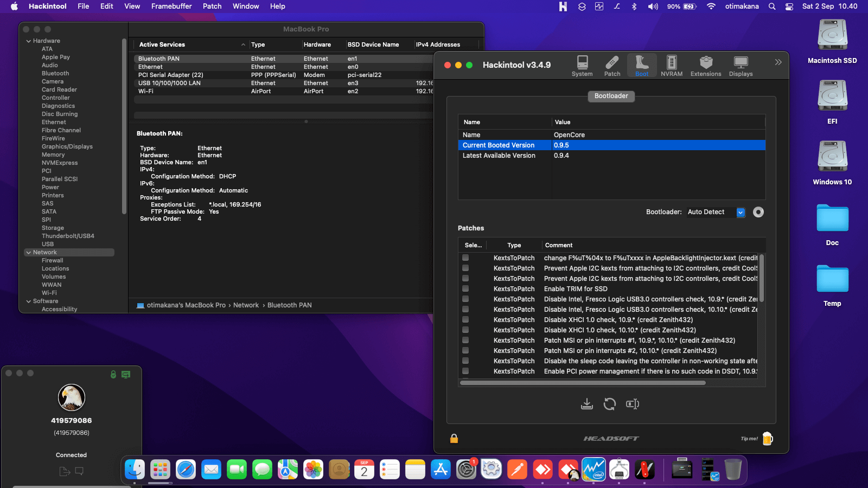Check the AppleBacklightInjector patch checkbox
This screenshot has height=488, width=868.
(x=465, y=258)
